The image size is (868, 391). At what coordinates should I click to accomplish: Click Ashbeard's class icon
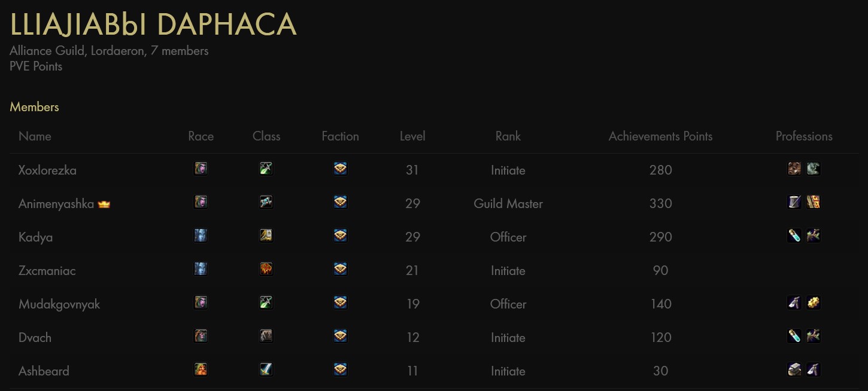click(x=266, y=369)
